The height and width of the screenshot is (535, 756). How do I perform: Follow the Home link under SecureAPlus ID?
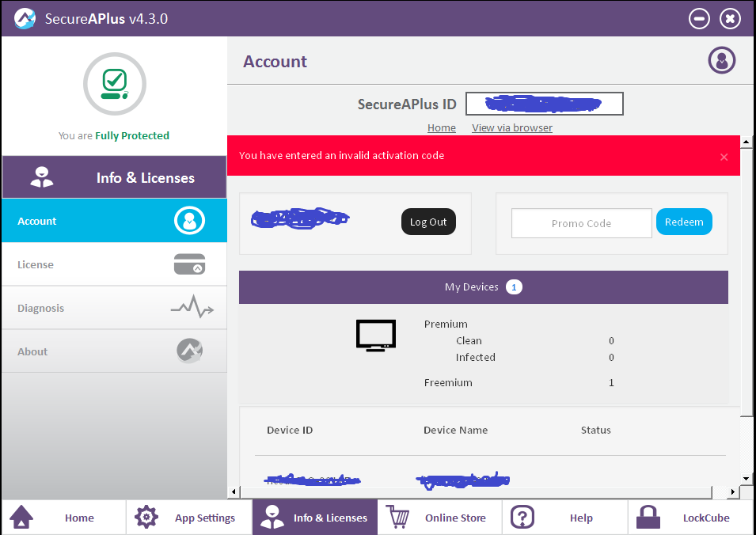442,127
